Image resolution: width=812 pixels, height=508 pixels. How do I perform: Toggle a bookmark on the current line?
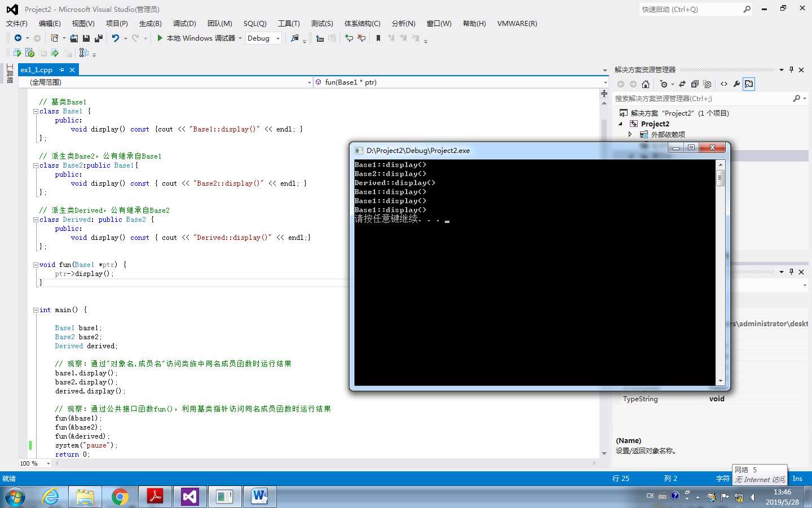(x=378, y=38)
